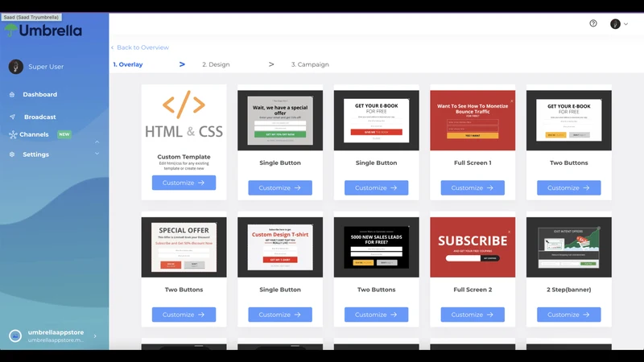644x362 pixels.
Task: Customize the Special Offer Two Buttons template
Action: 184,315
